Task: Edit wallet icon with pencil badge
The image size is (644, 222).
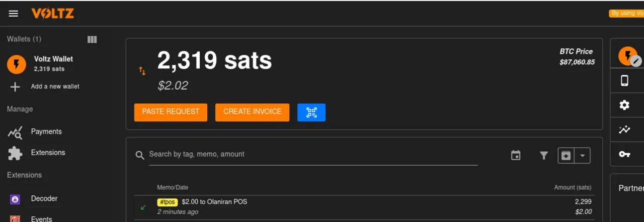Action: [x=636, y=61]
